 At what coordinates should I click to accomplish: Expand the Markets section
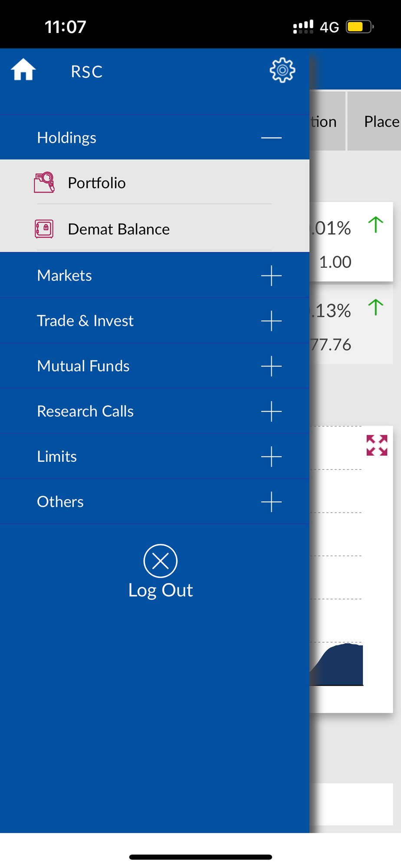pyautogui.click(x=271, y=276)
